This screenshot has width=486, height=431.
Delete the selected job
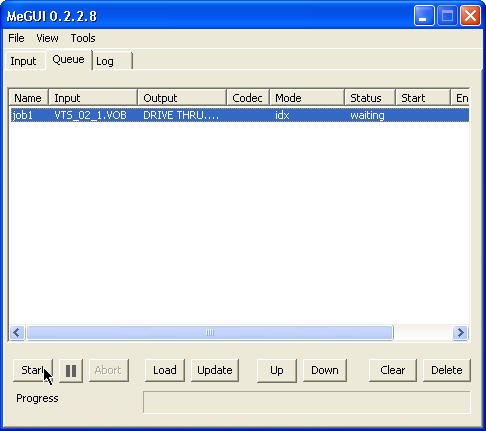point(447,370)
